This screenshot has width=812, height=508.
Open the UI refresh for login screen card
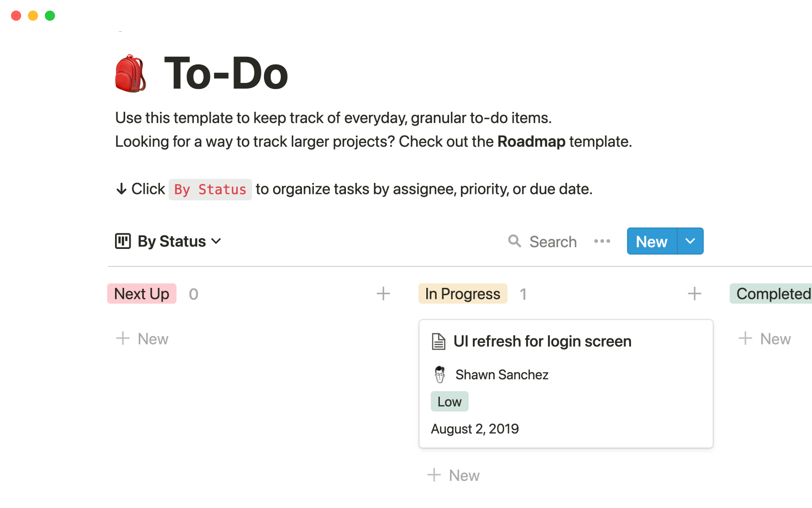(x=543, y=341)
